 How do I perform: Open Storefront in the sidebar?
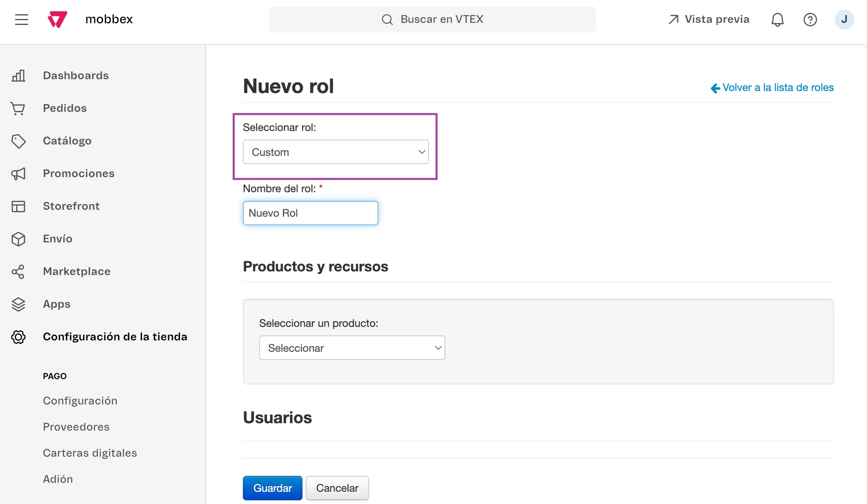(71, 206)
